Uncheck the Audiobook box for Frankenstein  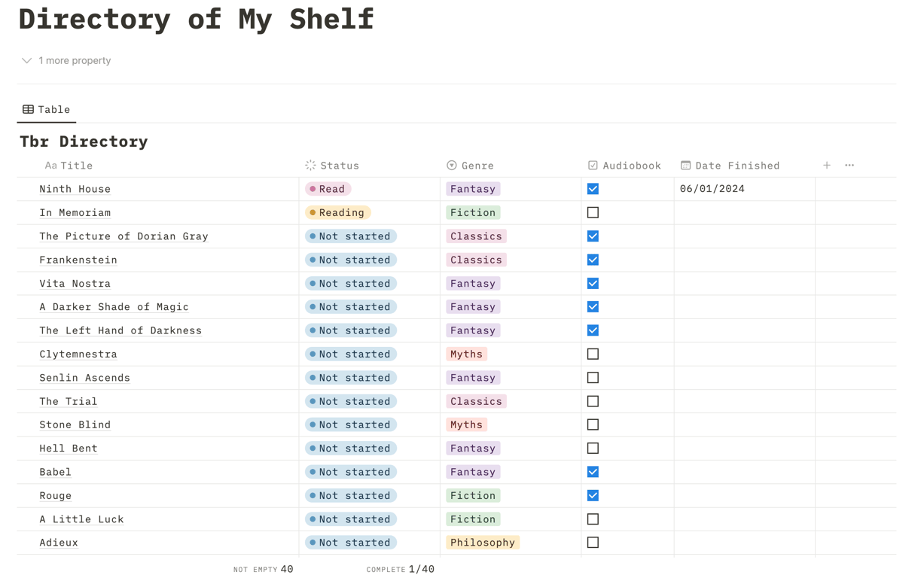[593, 260]
